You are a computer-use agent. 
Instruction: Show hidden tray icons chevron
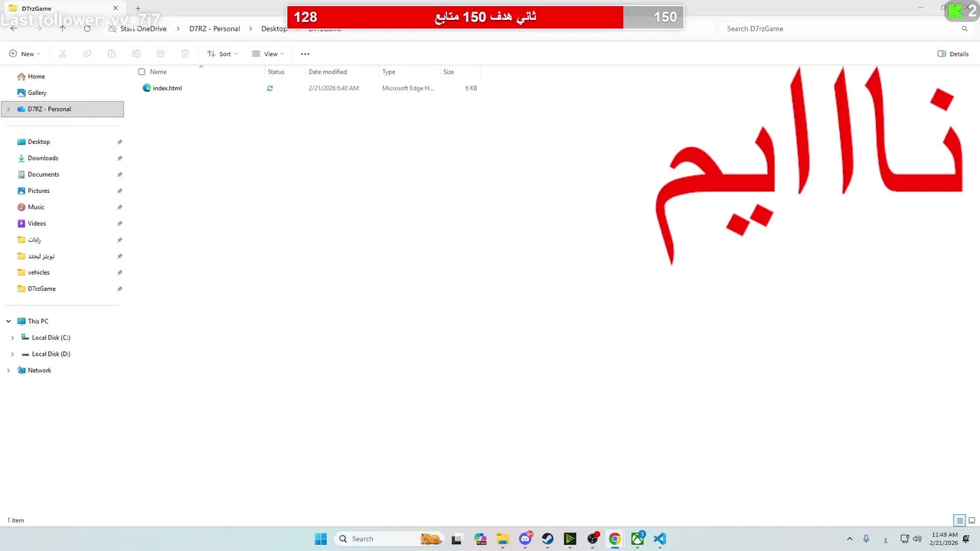pyautogui.click(x=849, y=539)
